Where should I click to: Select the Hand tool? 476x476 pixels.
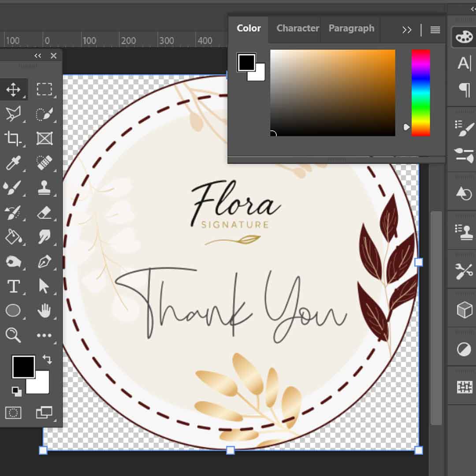coord(44,311)
